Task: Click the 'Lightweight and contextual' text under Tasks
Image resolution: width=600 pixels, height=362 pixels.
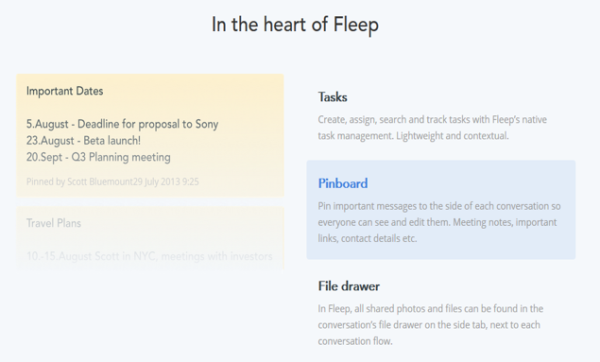Action: click(452, 136)
